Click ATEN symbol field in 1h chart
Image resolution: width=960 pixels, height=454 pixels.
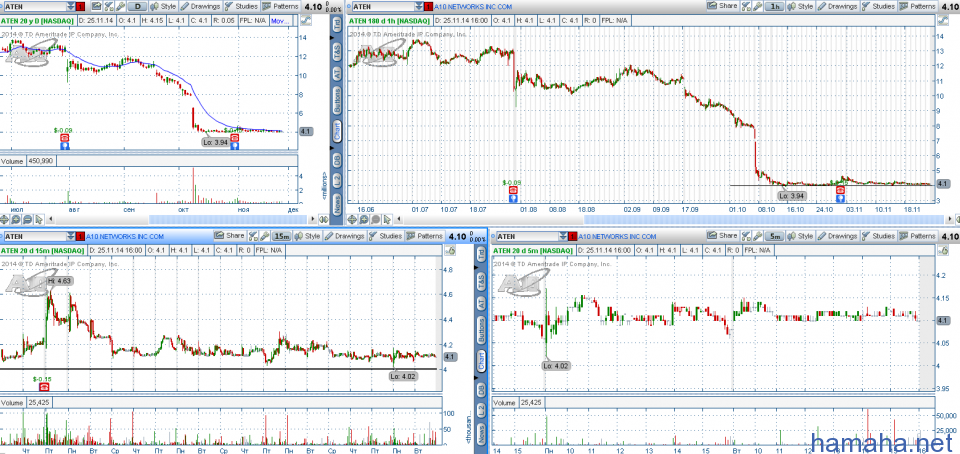coord(382,7)
